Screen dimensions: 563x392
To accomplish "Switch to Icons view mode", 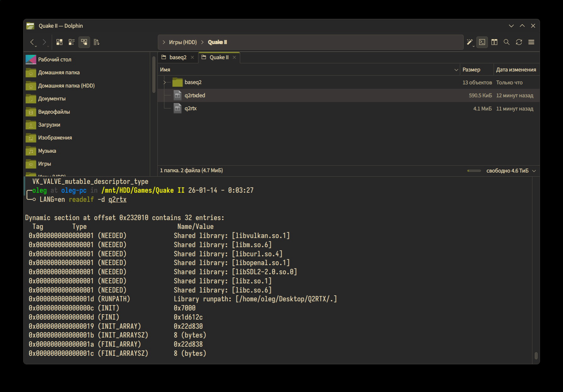I will coord(59,42).
